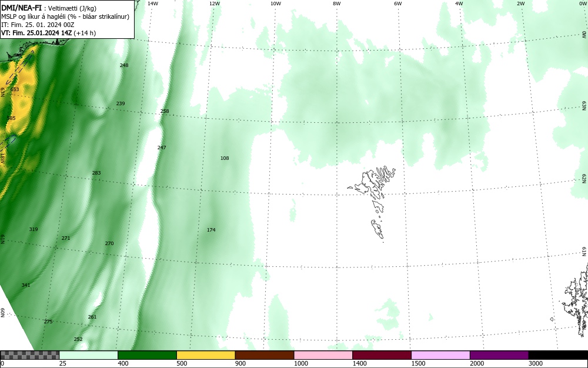Viewport: 588px width, 368px height.
Task: Click the 2W longitude label
Action: [521, 4]
